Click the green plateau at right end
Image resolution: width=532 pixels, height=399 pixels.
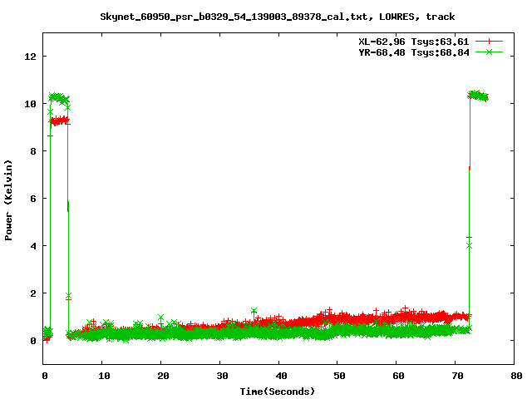point(478,96)
